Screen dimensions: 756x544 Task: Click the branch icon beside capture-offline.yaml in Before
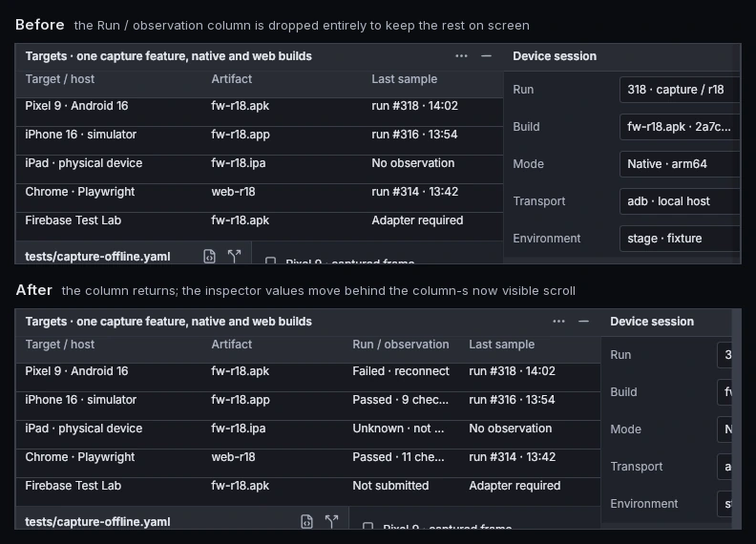click(x=234, y=256)
